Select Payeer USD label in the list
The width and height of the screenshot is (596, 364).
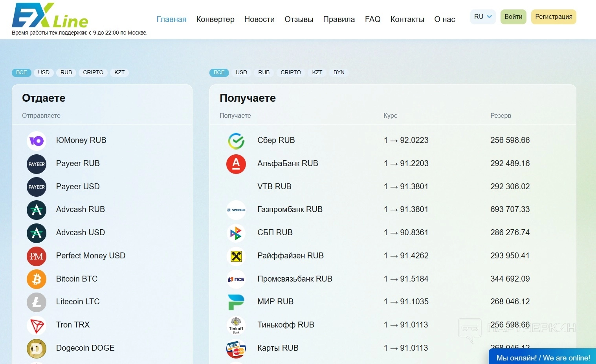coord(78,187)
